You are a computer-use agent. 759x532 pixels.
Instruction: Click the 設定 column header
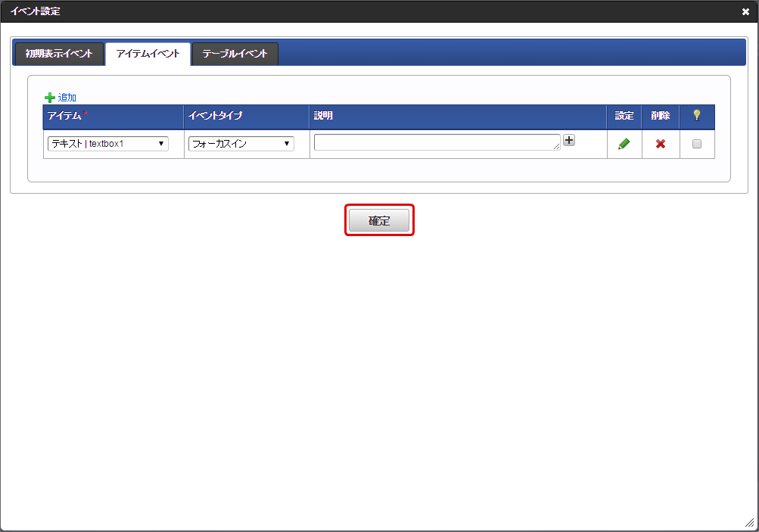[x=624, y=117]
